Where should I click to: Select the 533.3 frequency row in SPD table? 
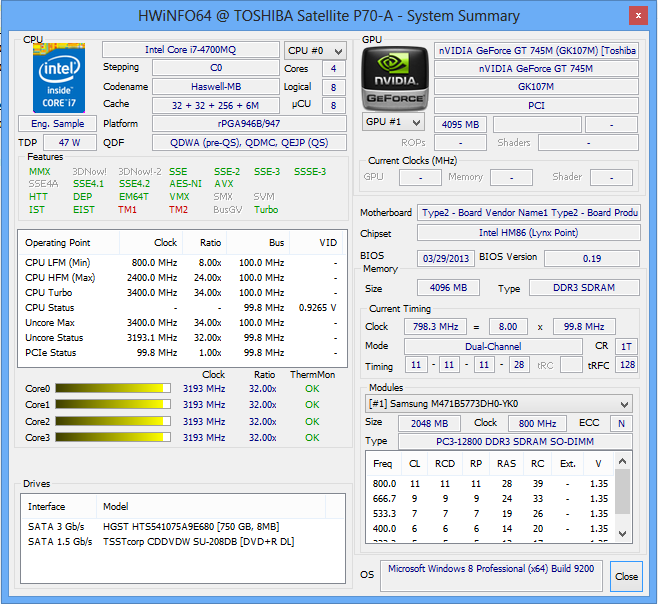(490, 514)
